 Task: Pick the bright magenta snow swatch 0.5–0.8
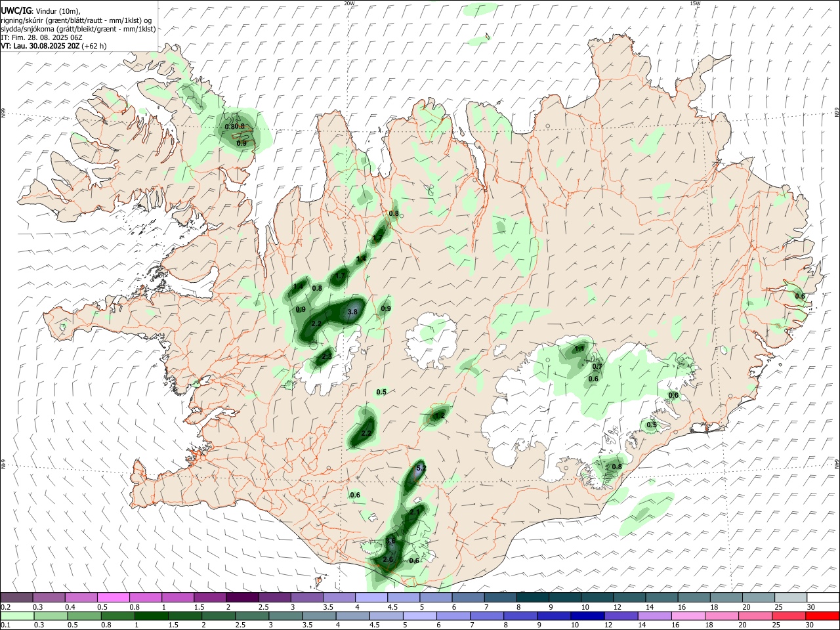114,597
